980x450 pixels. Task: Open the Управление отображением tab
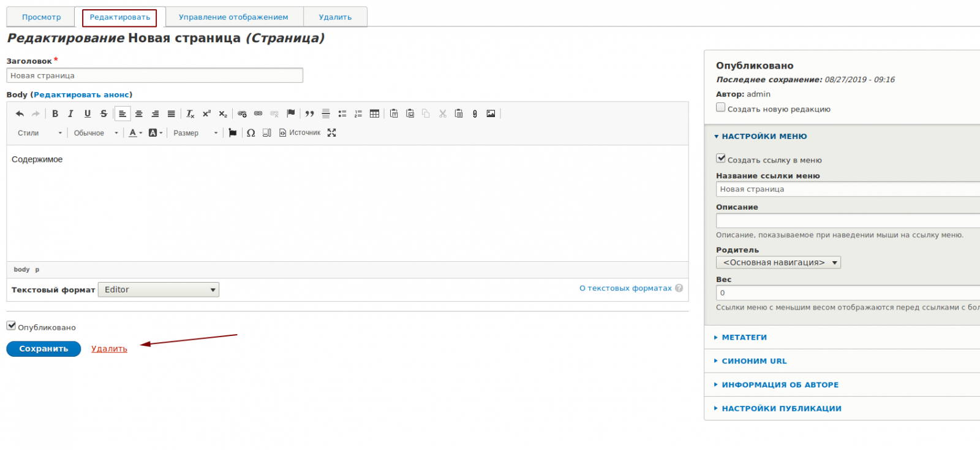(x=233, y=17)
